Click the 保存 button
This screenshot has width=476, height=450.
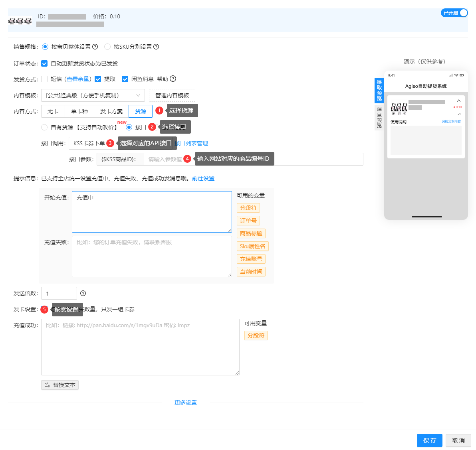[430, 440]
